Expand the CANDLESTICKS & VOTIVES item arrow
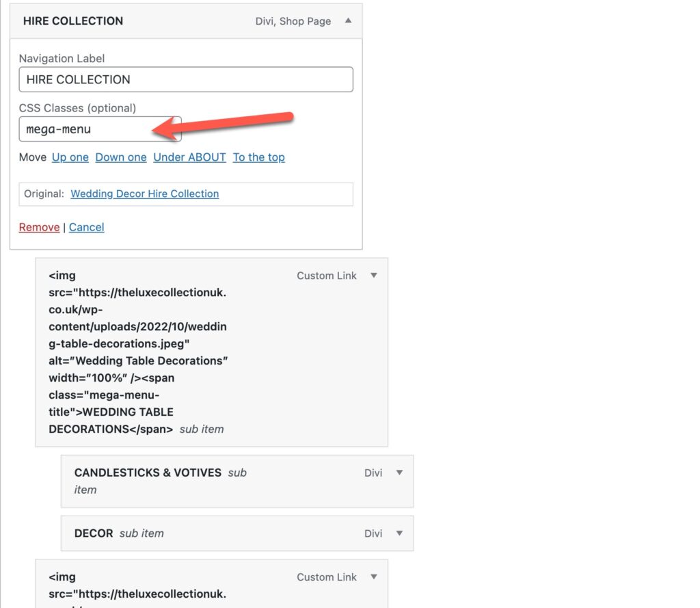Viewport: 700px width, 608px height. tap(399, 473)
